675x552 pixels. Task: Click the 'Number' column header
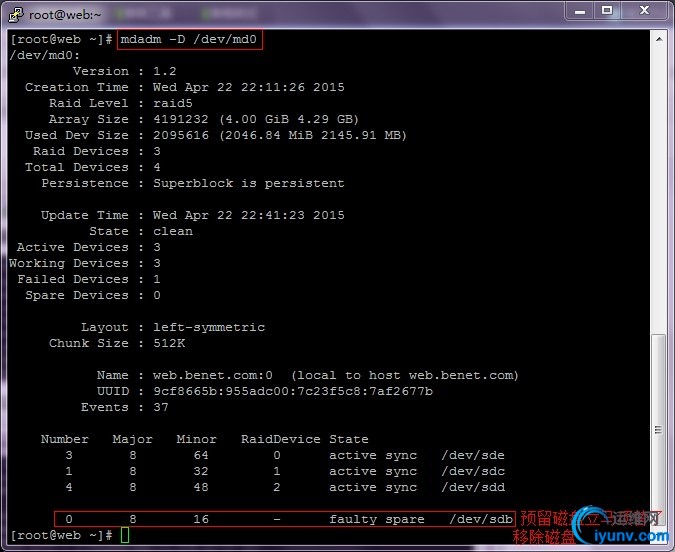65,439
